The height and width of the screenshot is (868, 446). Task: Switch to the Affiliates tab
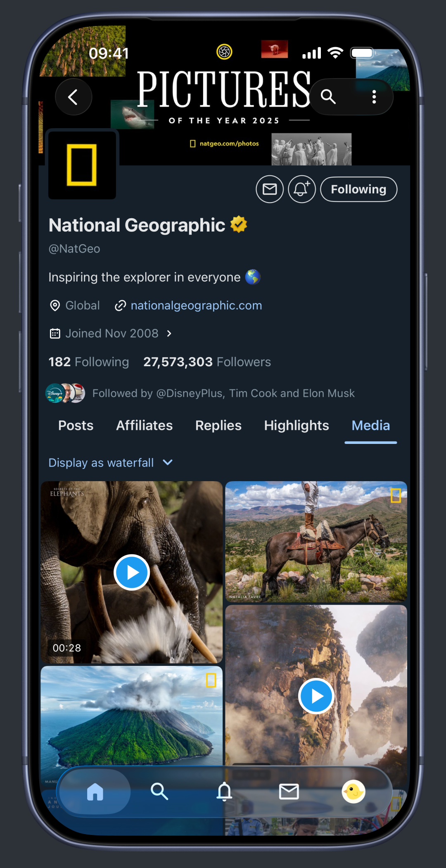[144, 425]
